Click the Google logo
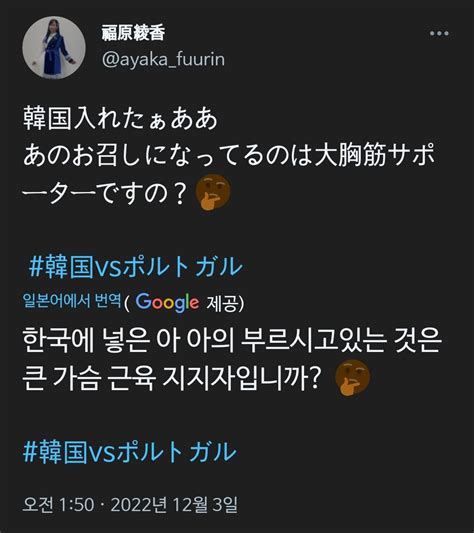Image resolution: width=474 pixels, height=533 pixels. point(167,302)
